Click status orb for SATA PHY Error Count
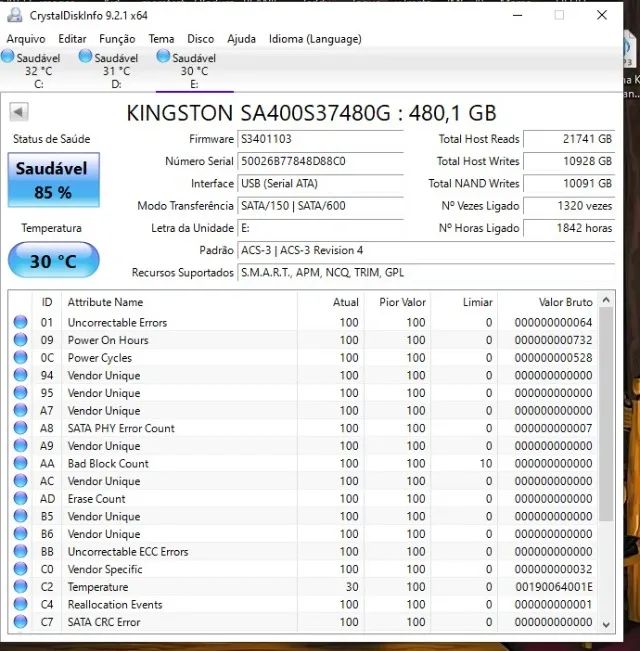Viewport: 640px width, 651px height. [20, 428]
